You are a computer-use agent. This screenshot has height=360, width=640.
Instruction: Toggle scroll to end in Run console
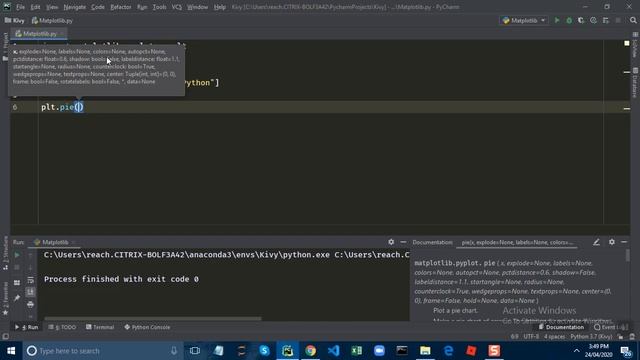[x=31, y=292]
